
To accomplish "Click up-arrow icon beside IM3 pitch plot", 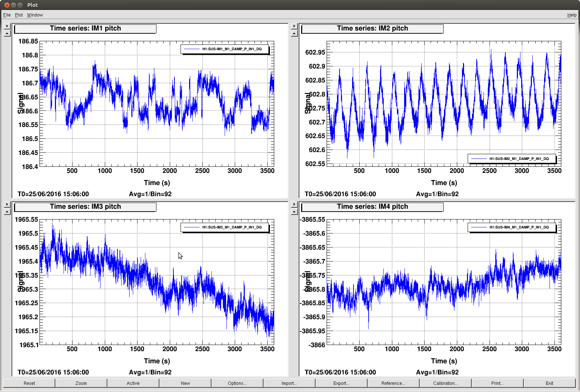I will point(7,212).
